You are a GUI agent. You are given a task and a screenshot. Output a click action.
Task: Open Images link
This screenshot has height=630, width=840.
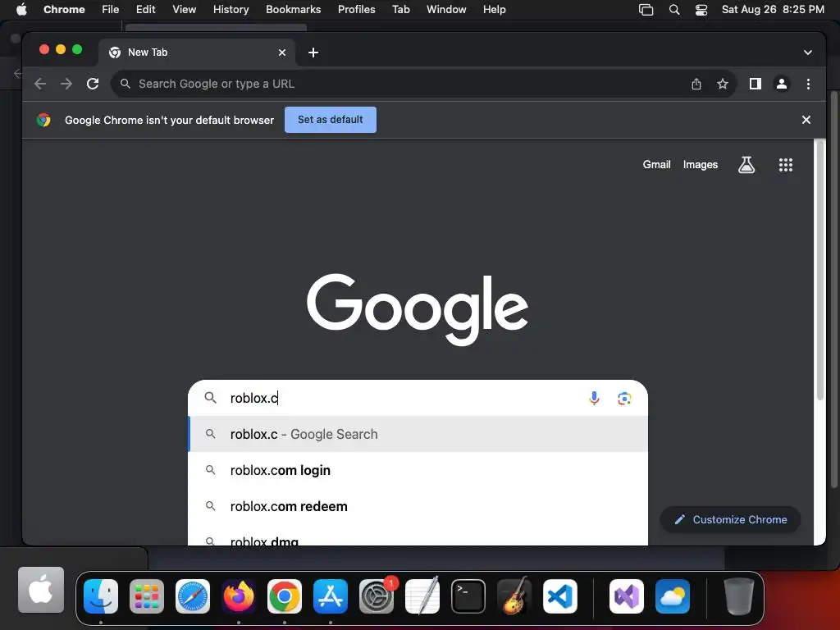click(x=701, y=164)
